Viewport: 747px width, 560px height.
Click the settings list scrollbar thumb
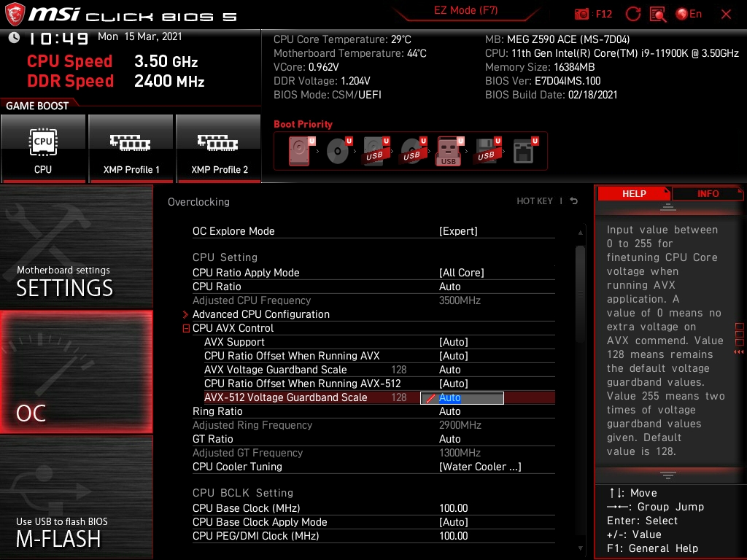[x=580, y=293]
